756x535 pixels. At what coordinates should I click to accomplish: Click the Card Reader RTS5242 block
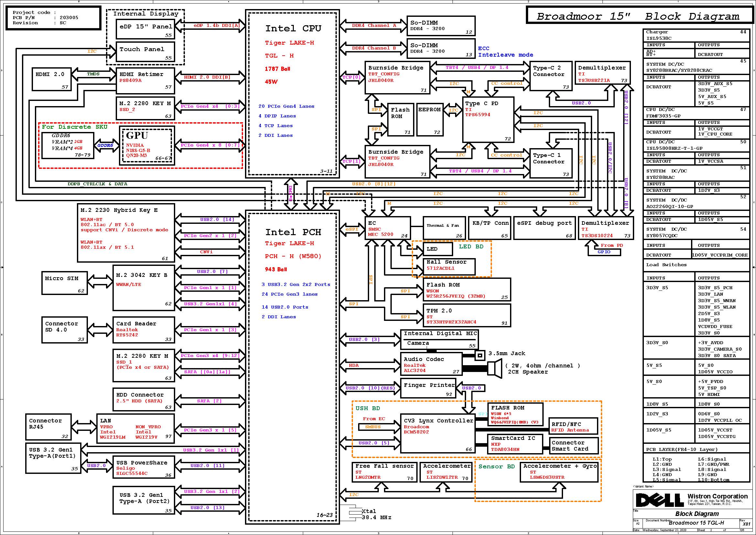tap(143, 330)
